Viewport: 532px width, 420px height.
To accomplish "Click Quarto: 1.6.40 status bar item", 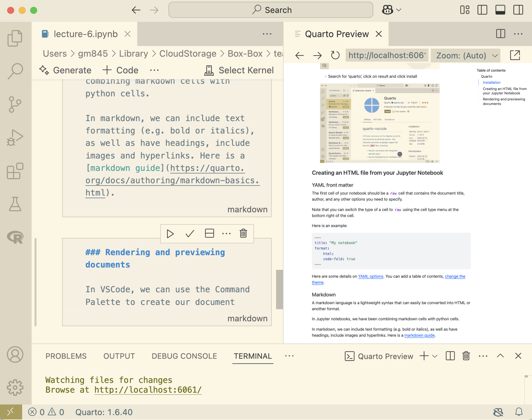I will tap(104, 412).
